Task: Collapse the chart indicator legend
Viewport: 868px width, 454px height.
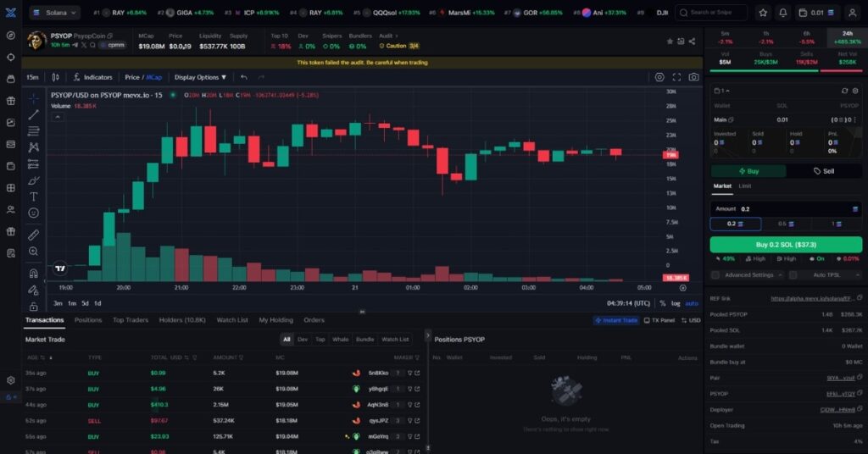Action: [x=57, y=117]
